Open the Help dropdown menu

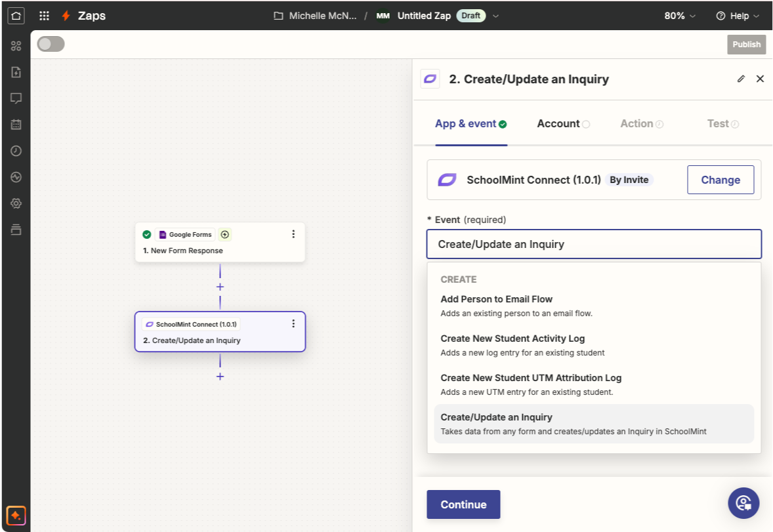tap(738, 16)
